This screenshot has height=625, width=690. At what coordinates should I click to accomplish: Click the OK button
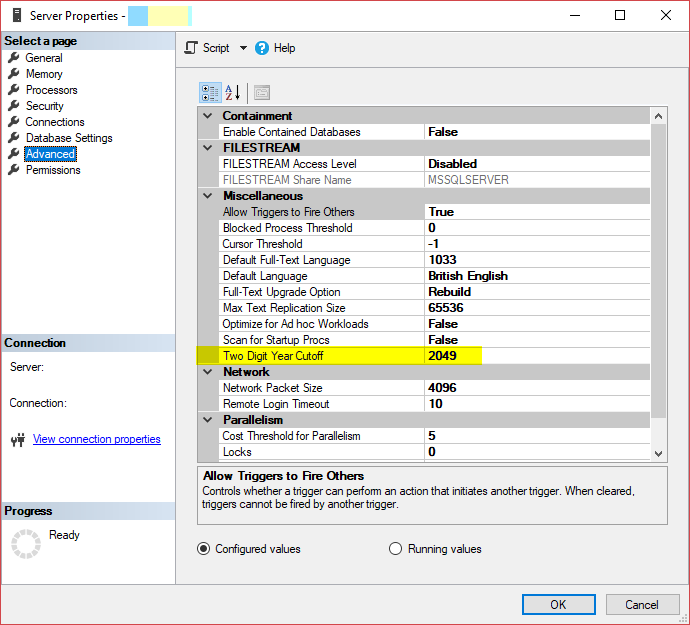558,604
